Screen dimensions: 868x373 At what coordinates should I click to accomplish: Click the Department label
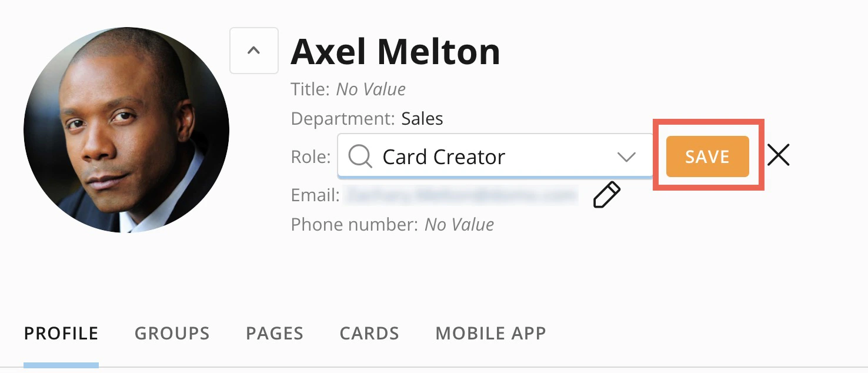[x=343, y=119]
